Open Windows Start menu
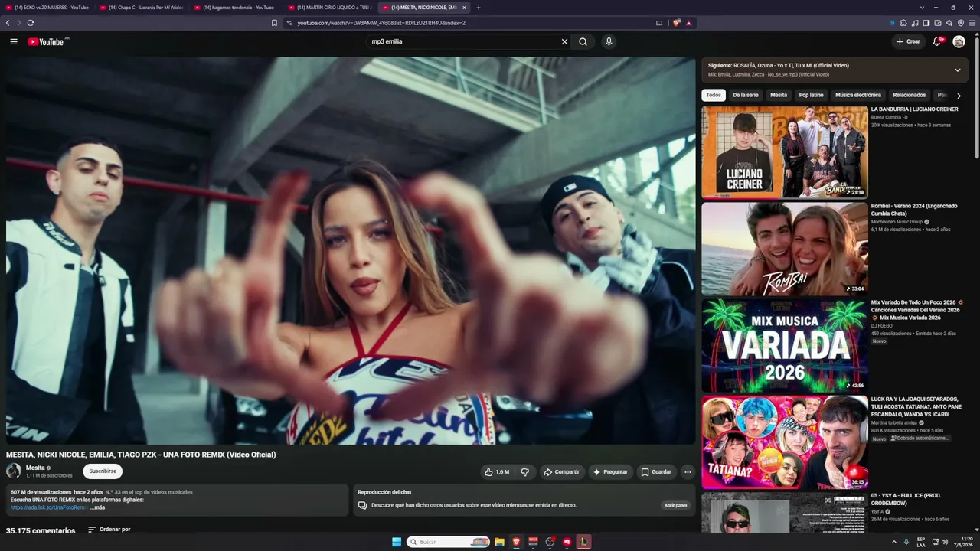Viewport: 980px width, 551px height. click(x=397, y=542)
